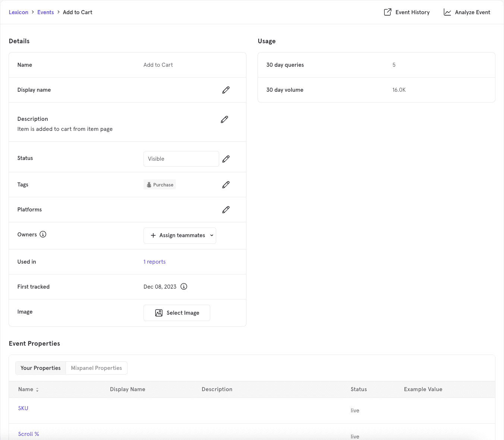Open Event History

point(407,12)
